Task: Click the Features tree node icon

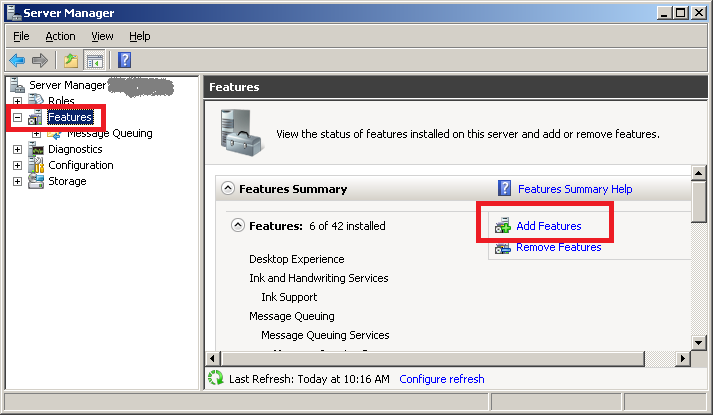Action: (35, 117)
